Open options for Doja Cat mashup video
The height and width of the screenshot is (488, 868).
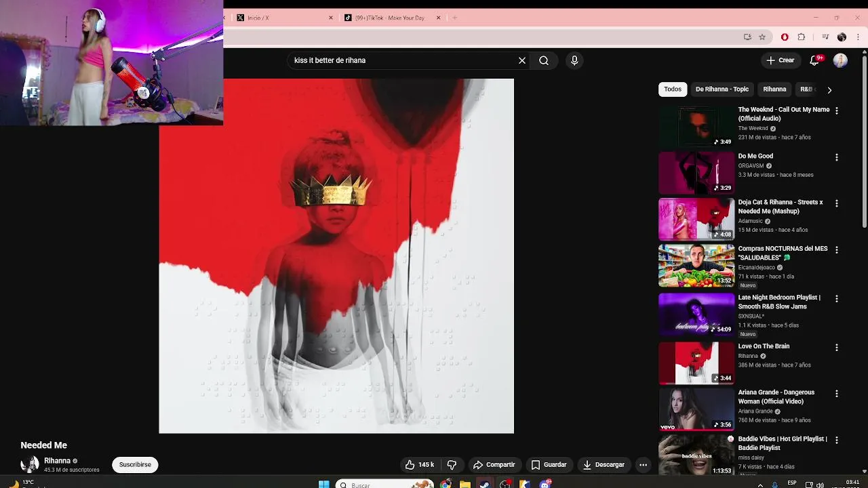pos(836,203)
